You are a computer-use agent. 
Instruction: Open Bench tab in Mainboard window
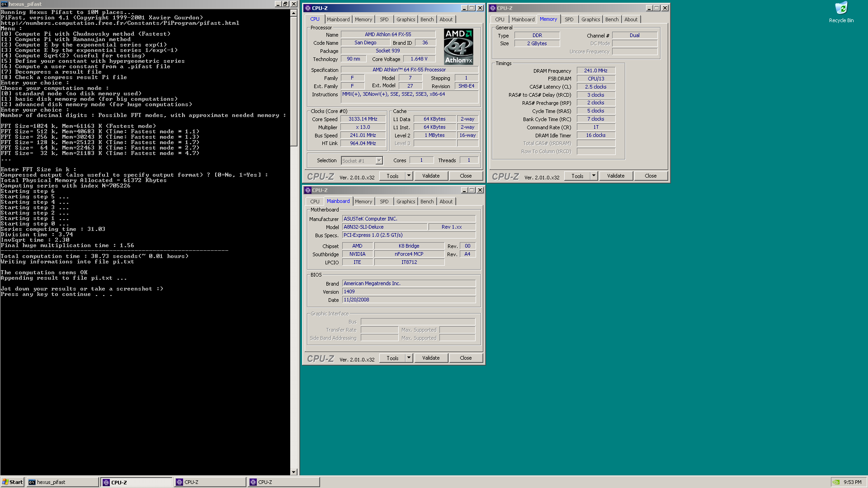coord(427,202)
